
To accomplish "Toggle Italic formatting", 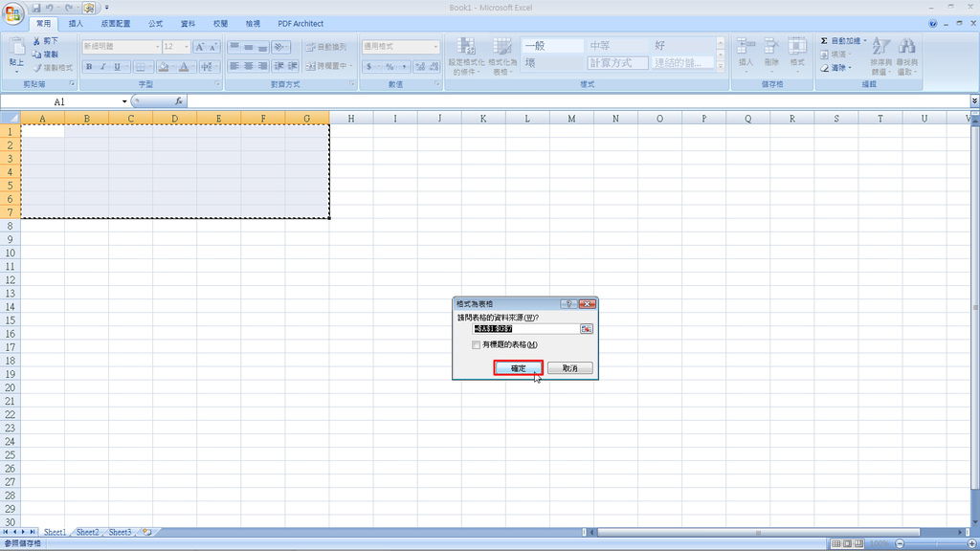I will (102, 67).
